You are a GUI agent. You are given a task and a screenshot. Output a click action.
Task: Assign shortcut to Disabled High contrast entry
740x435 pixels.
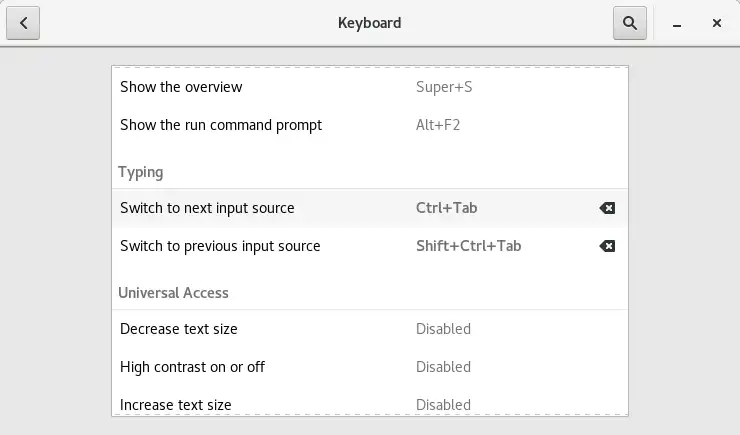click(443, 367)
